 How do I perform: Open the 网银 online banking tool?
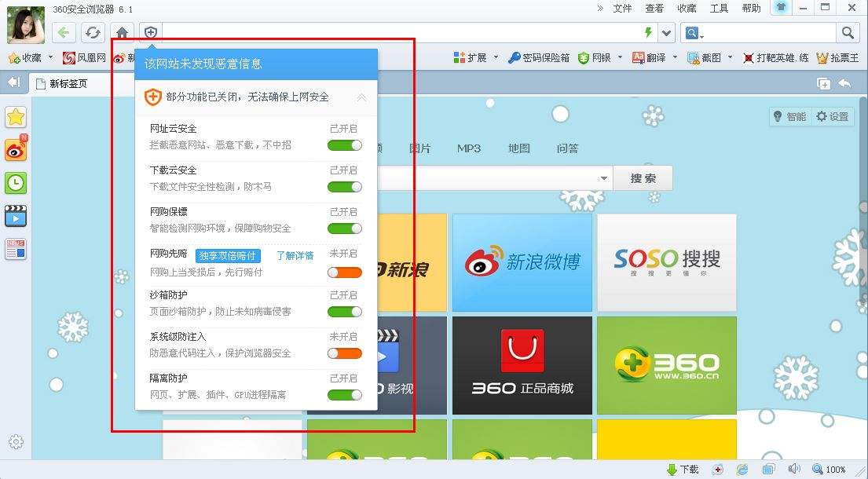tap(595, 57)
